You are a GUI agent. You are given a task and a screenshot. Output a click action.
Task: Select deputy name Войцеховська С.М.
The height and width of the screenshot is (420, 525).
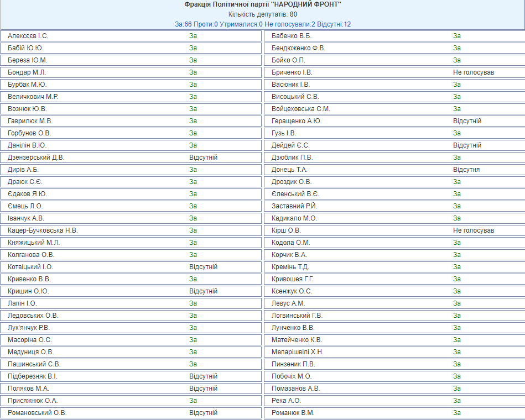301,109
